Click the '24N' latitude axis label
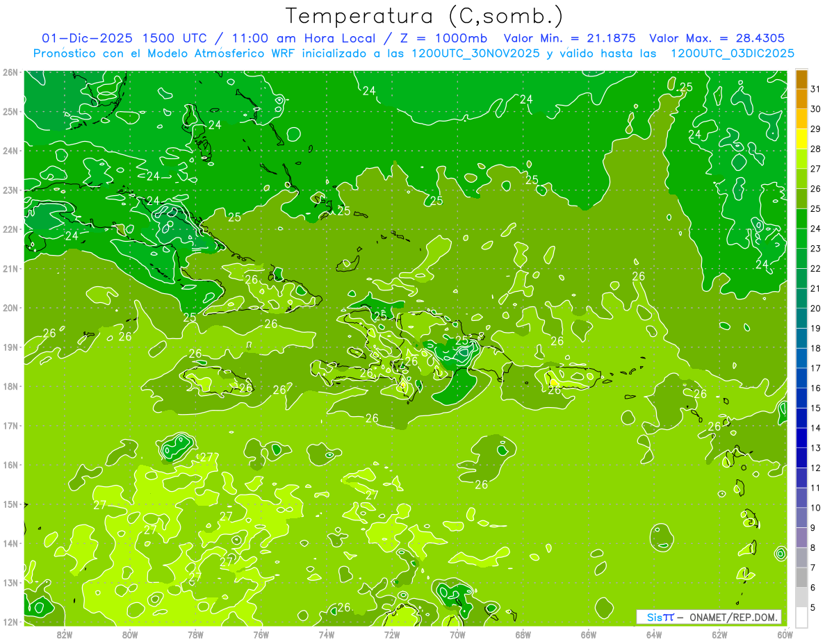 point(10,151)
